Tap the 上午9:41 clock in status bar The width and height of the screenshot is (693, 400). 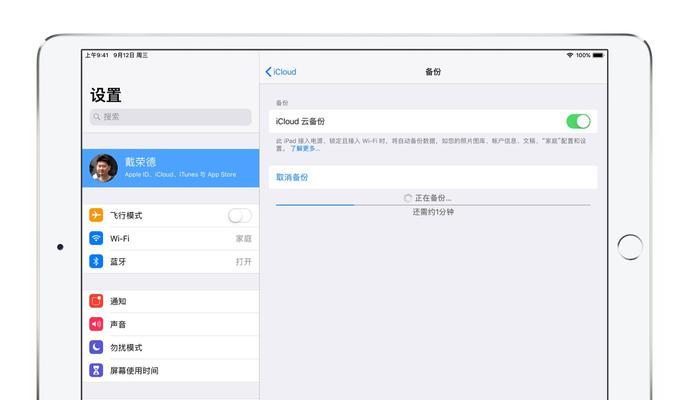[97, 55]
